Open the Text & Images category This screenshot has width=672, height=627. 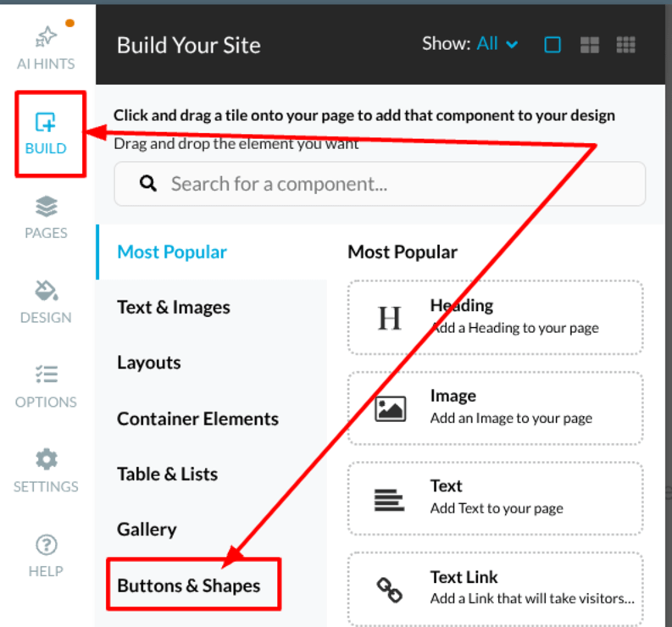(174, 308)
